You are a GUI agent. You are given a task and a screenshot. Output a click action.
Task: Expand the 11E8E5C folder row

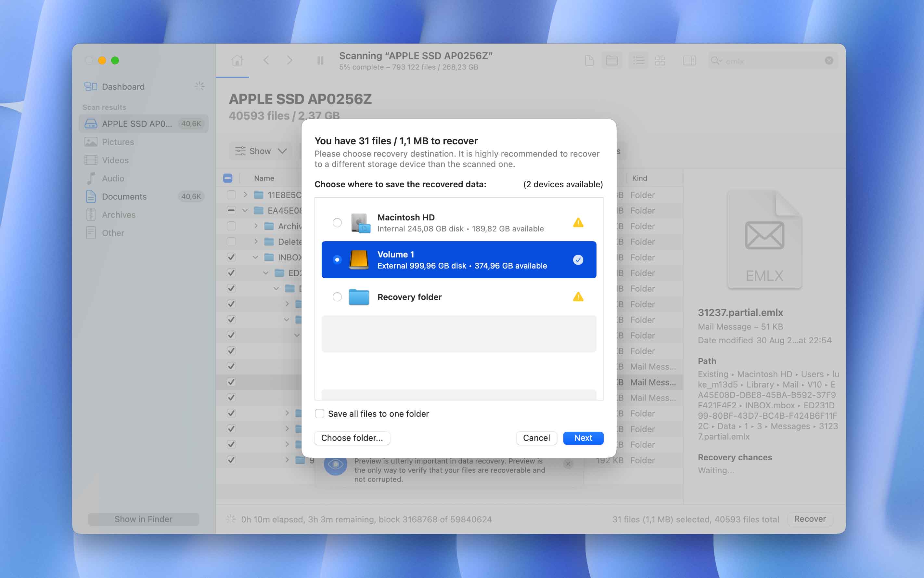point(245,195)
